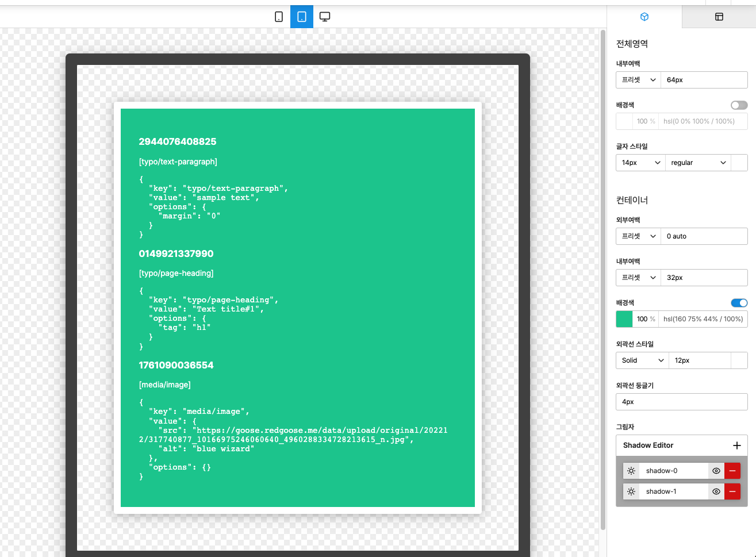The image size is (756, 557).
Task: Click the white 전체영역 background swatch
Action: (x=624, y=121)
